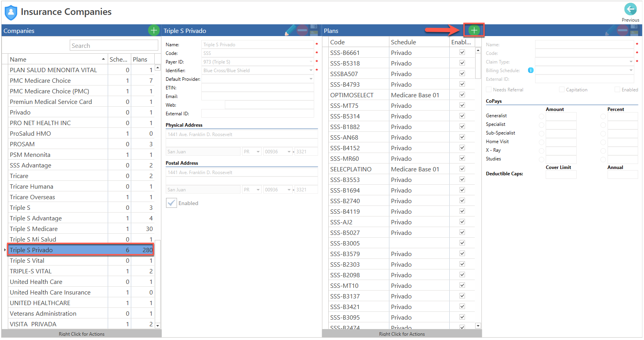Select Triple S Privado company row

pyautogui.click(x=81, y=250)
